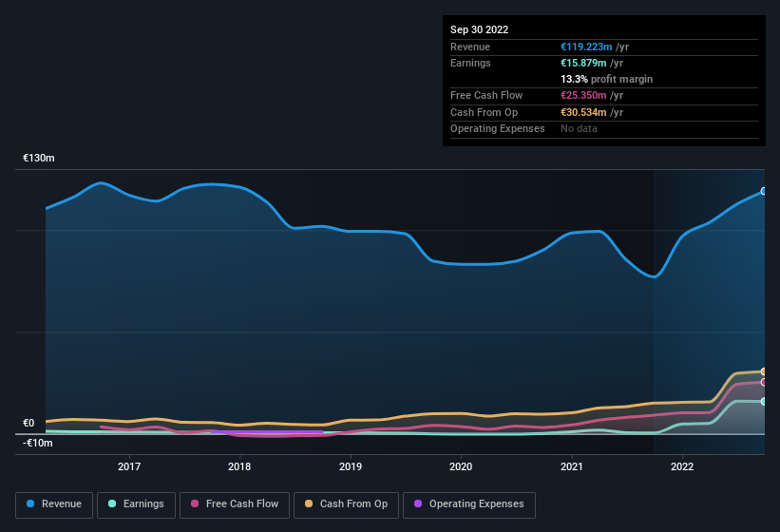
Task: Toggle the Revenue series legend button
Action: (x=54, y=504)
